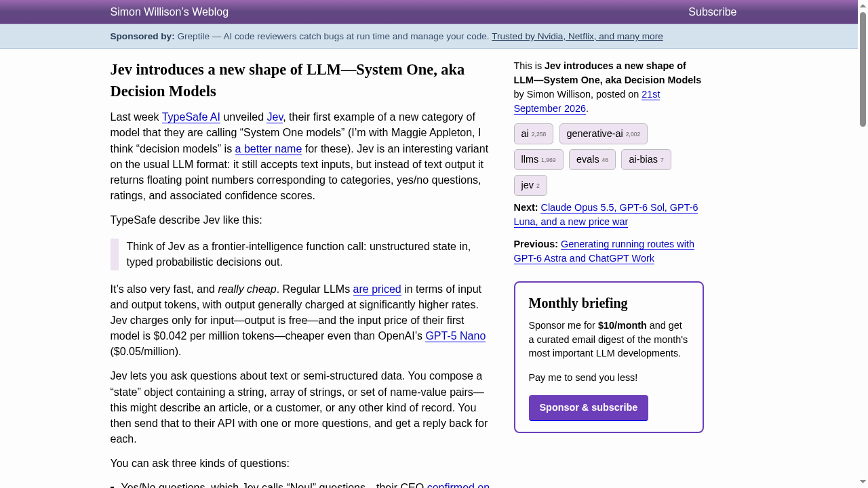This screenshot has height=488, width=868.
Task: Click the 'Sponsored by:' label
Action: point(142,37)
